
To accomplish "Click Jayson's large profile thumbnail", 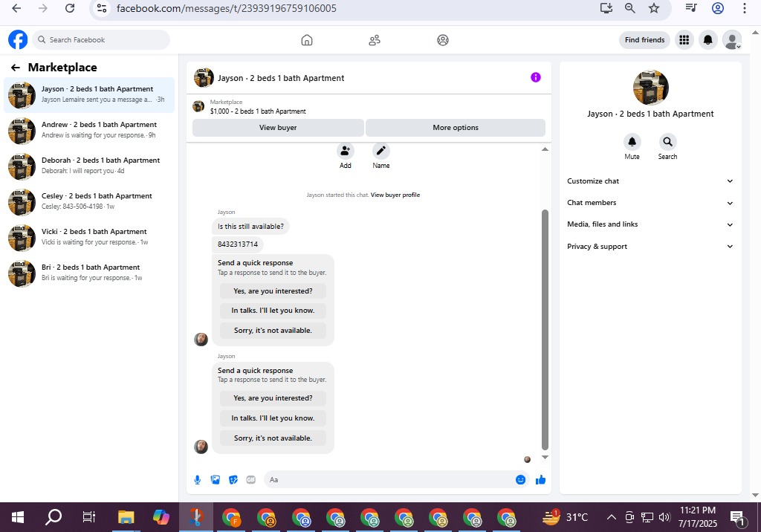I will coord(650,88).
